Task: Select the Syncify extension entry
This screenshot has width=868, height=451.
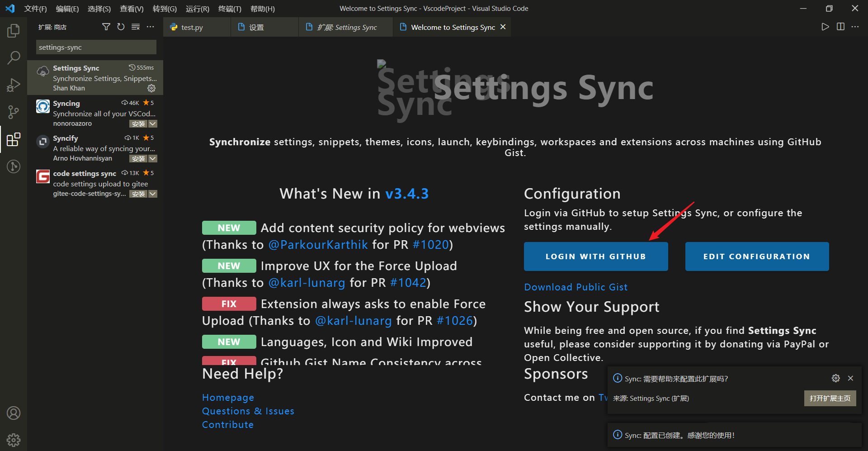Action: [x=95, y=147]
